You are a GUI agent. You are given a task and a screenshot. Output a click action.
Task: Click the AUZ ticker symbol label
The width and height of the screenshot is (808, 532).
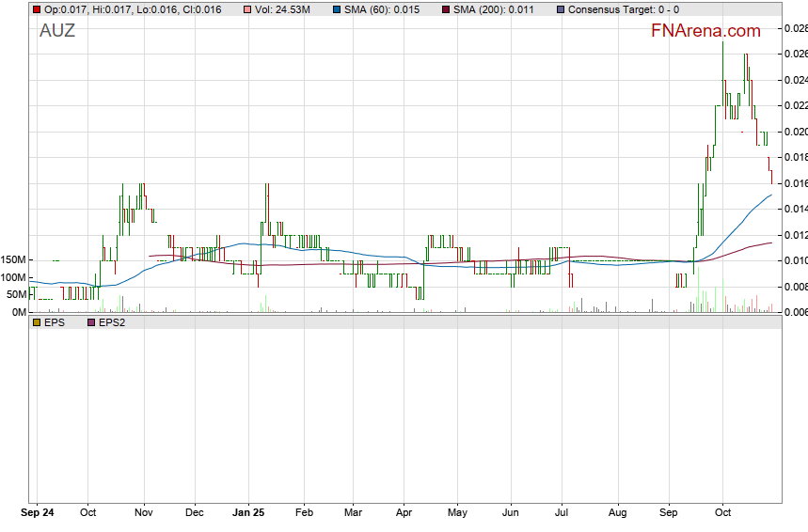pos(57,31)
